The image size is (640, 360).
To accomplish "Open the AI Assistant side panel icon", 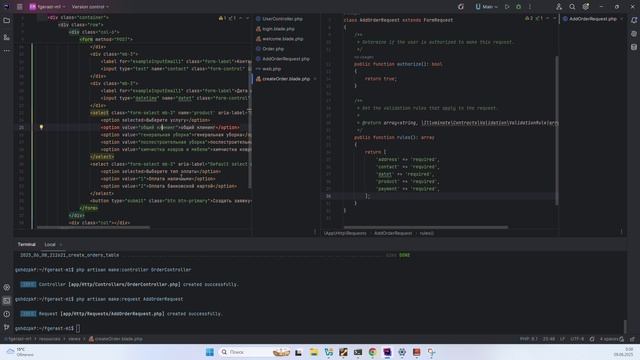I will (x=633, y=34).
